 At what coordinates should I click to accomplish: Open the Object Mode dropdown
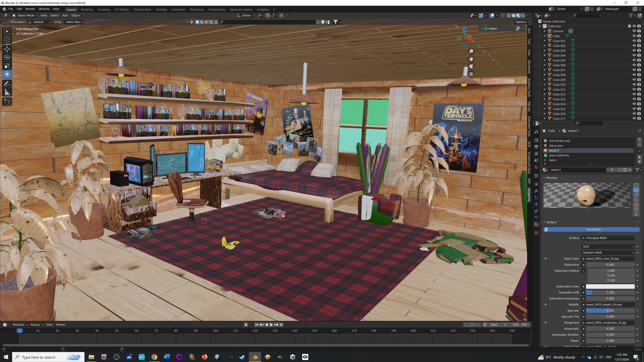point(24,15)
